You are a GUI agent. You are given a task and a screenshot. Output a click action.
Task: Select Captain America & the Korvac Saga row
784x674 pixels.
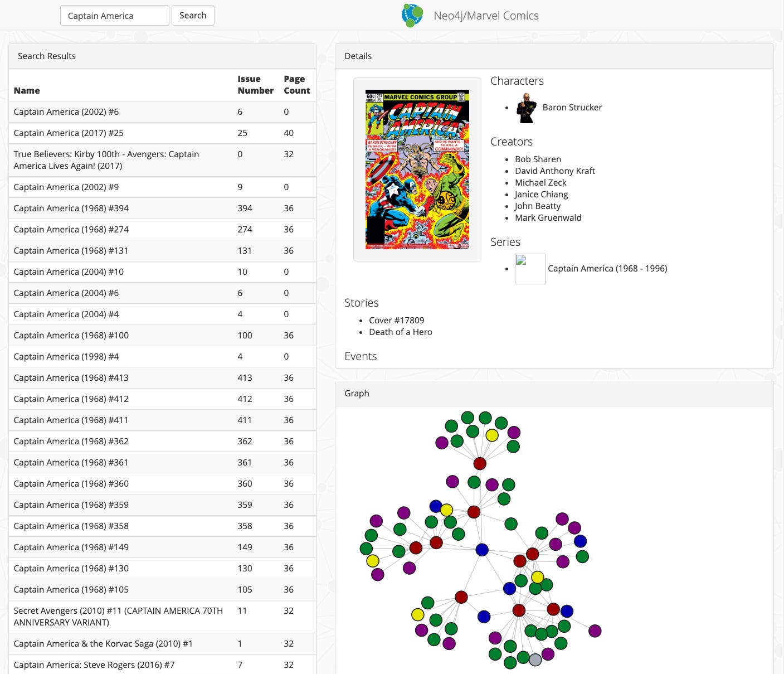pyautogui.click(x=162, y=644)
